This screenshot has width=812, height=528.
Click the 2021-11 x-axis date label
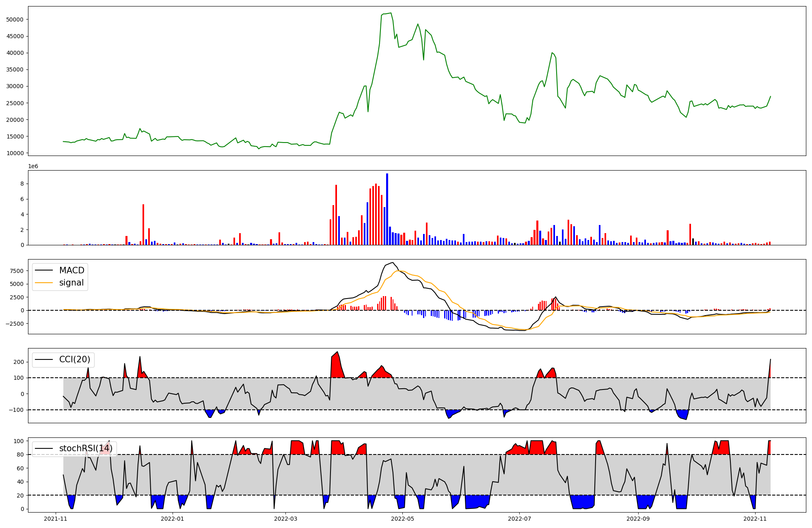[x=56, y=519]
